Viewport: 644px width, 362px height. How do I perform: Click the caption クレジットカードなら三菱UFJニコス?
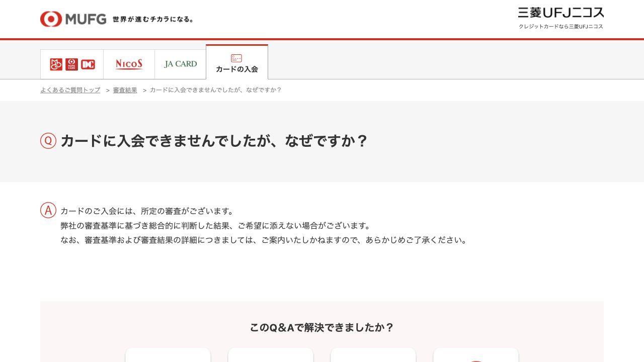pyautogui.click(x=561, y=26)
